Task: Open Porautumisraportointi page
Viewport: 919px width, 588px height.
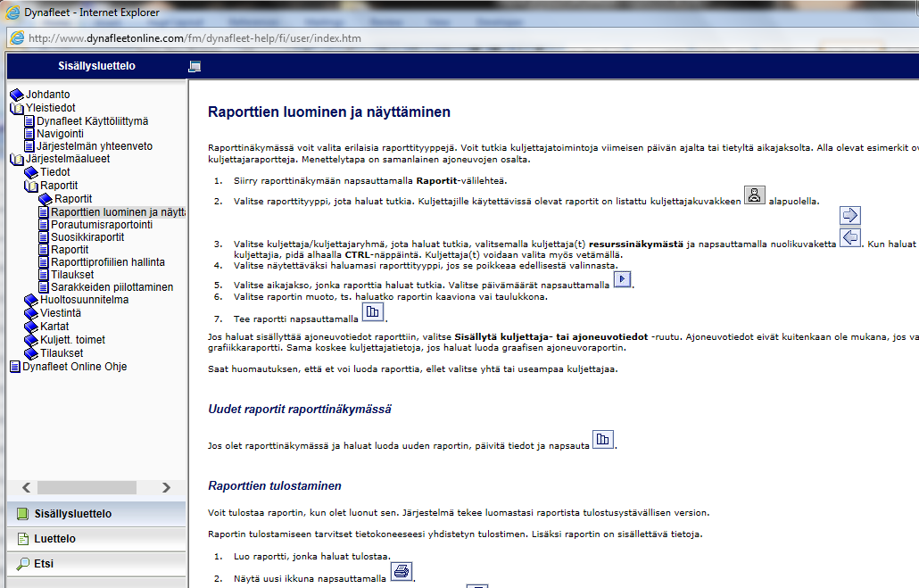Action: [x=102, y=225]
